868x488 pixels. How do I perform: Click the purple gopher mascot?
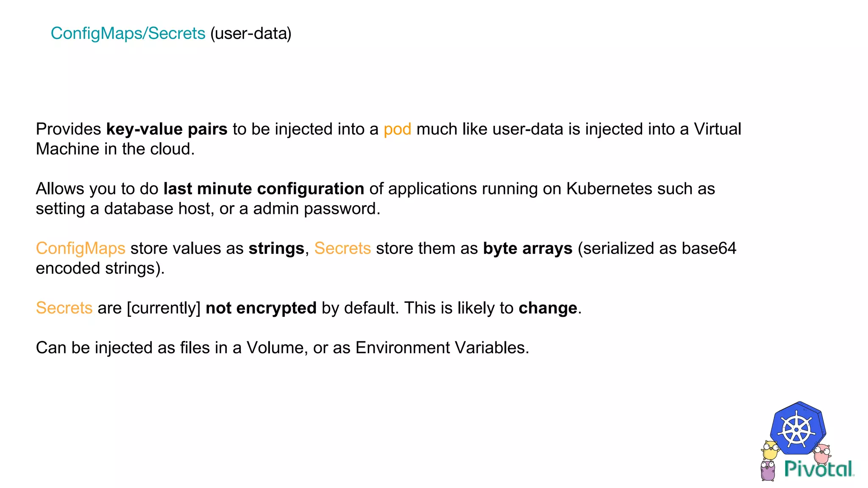point(768,471)
